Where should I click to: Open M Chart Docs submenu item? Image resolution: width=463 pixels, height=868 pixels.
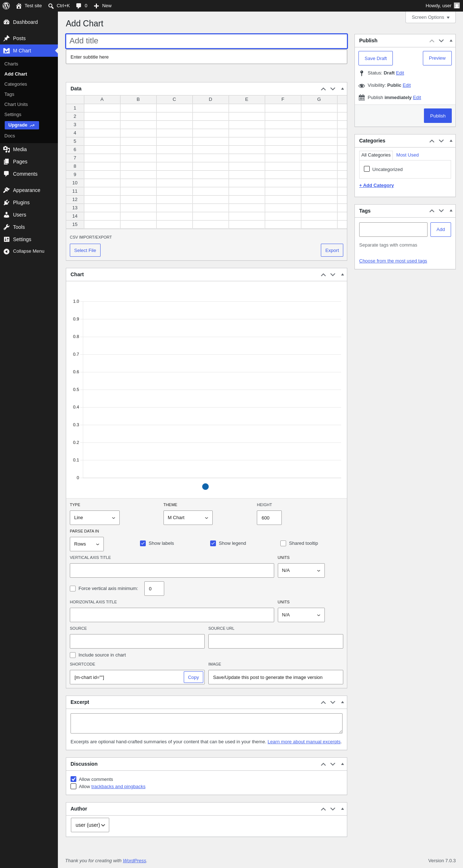[10, 136]
